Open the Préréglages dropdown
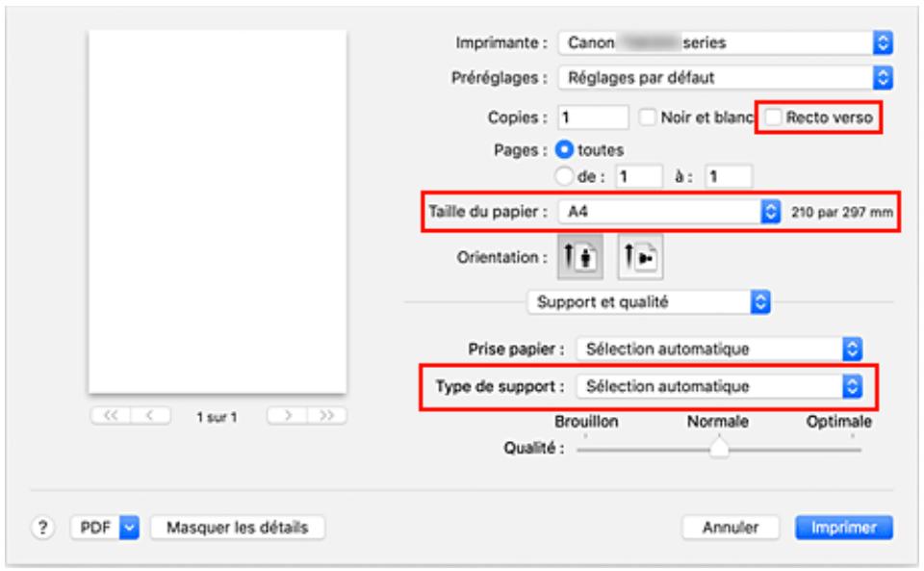 (725, 77)
